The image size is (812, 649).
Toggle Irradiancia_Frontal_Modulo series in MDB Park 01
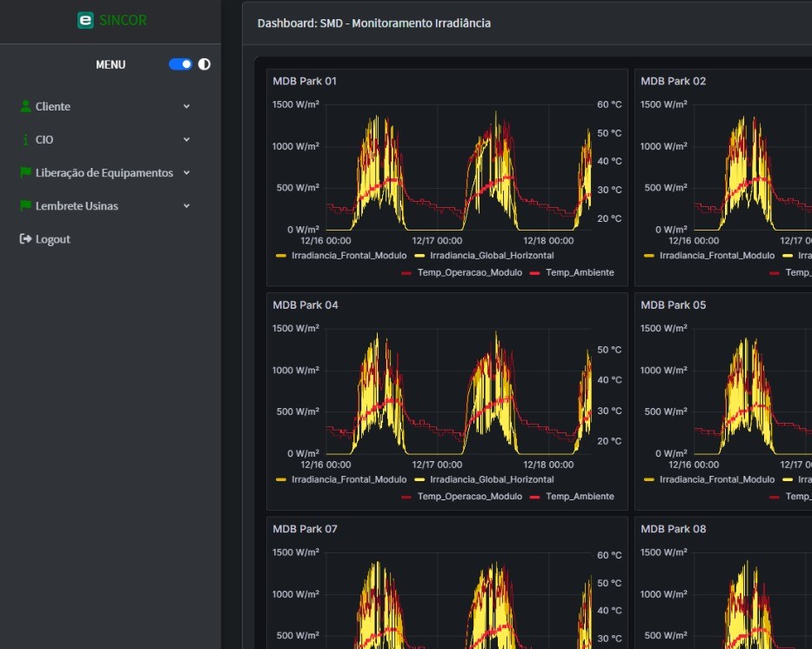[348, 256]
